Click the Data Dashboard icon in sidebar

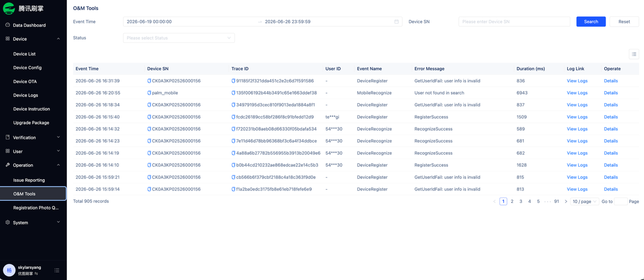click(8, 25)
